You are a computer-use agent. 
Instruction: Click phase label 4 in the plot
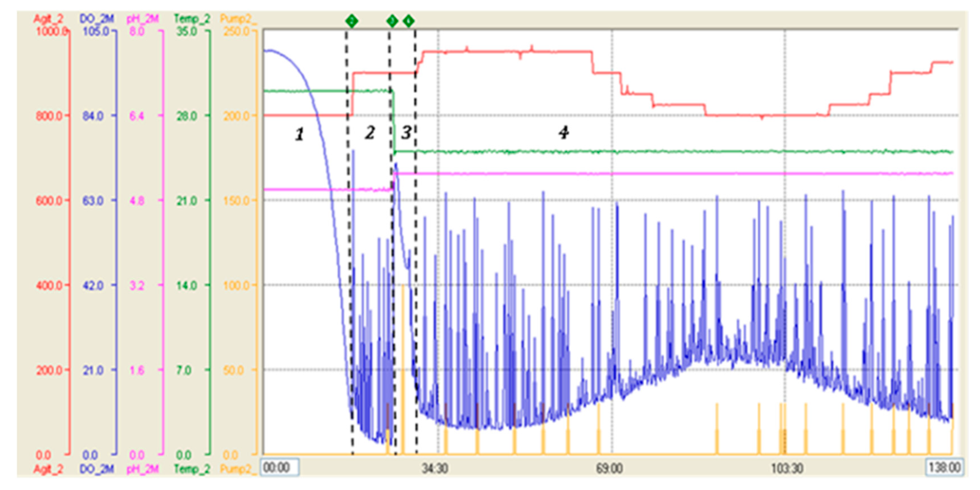click(564, 133)
